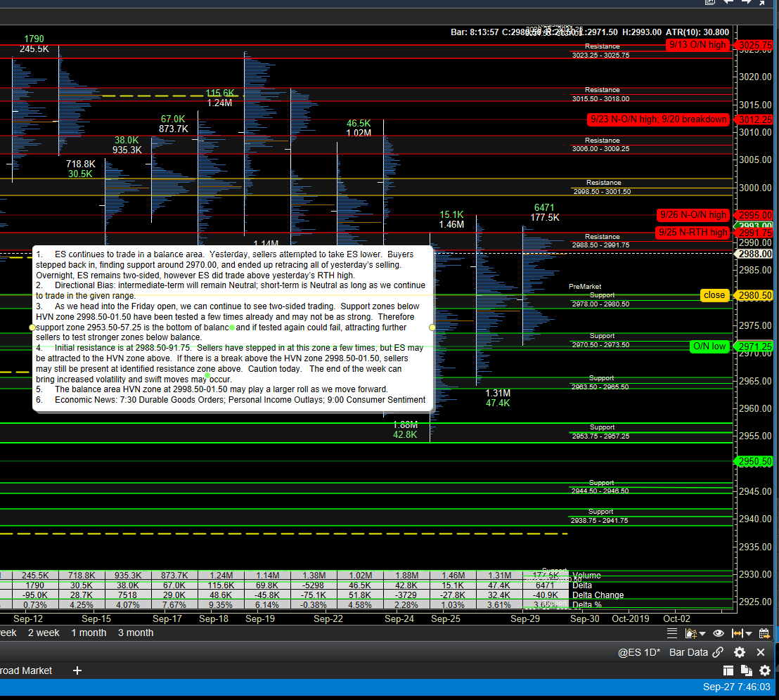Add a new workspace tab with plus
779x700 pixels.
77,670
